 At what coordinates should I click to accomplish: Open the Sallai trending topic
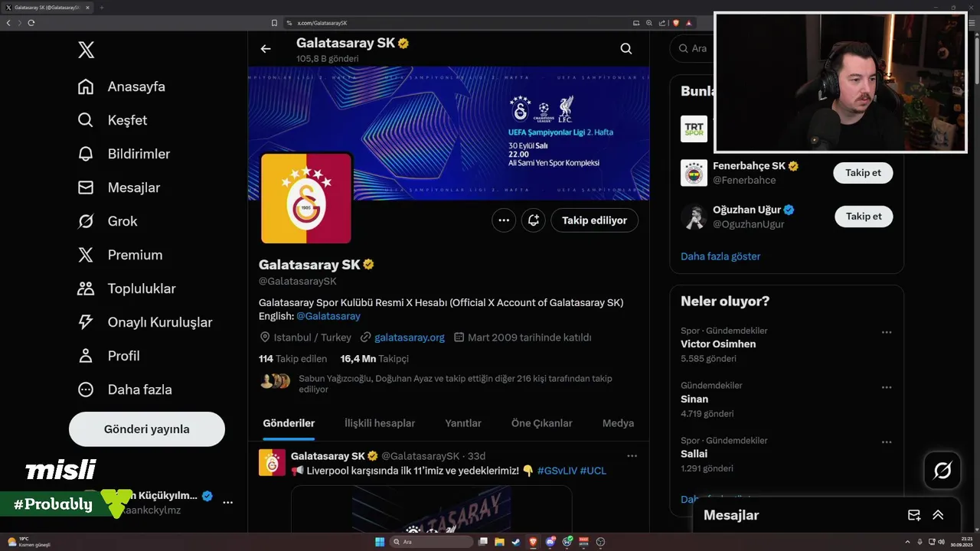point(694,455)
